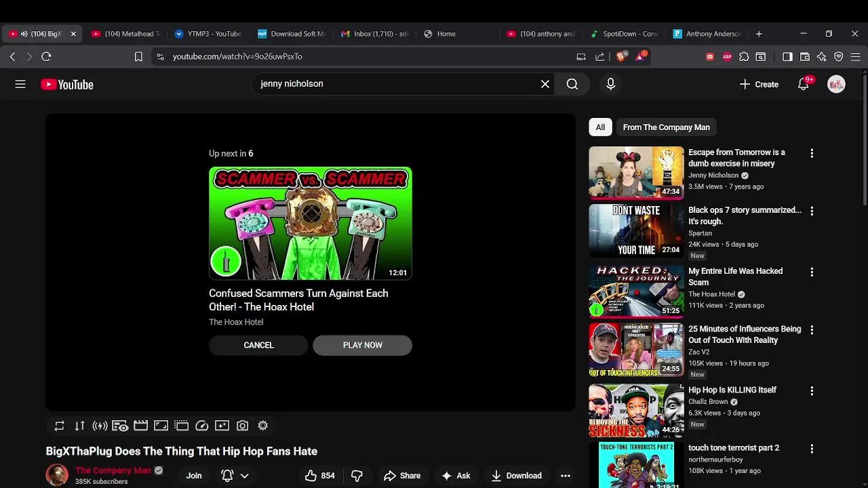Open Hip Hop Is KILLING Itself thumbnail
This screenshot has height=488, width=868.
[x=636, y=411]
